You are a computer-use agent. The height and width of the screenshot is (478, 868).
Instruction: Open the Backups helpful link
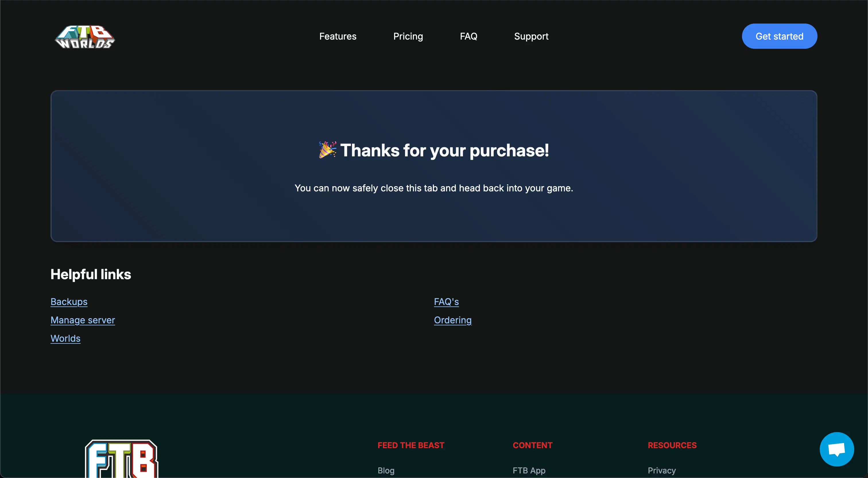coord(69,302)
